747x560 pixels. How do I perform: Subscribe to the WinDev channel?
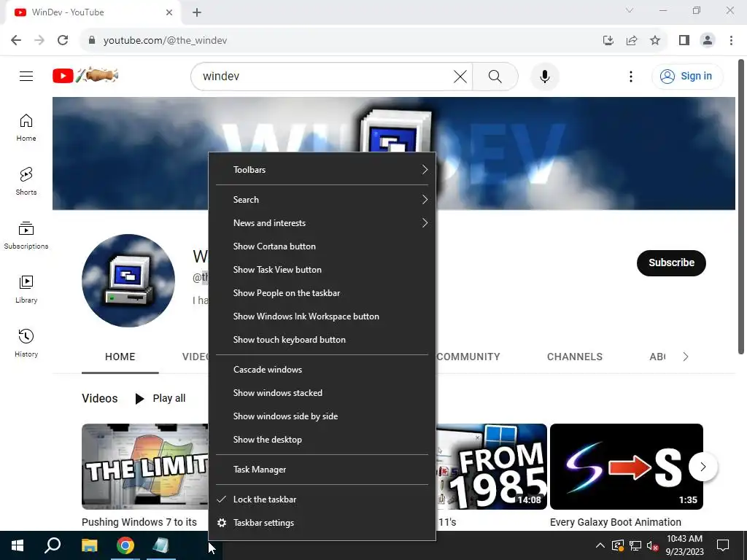[671, 262]
